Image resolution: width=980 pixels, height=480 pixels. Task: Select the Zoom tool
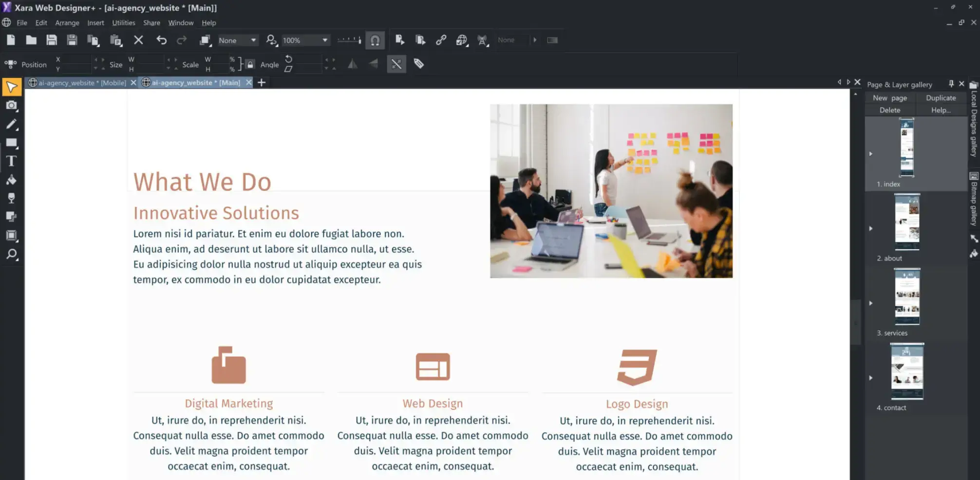click(12, 254)
